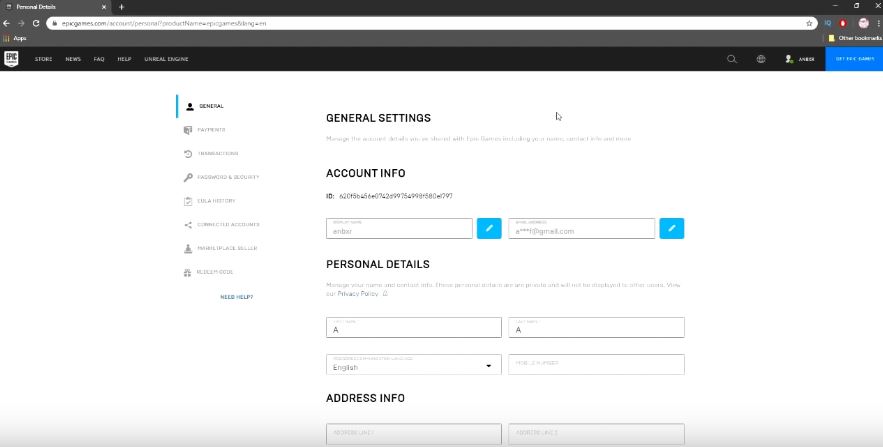Go to Password & Security settings

227,177
